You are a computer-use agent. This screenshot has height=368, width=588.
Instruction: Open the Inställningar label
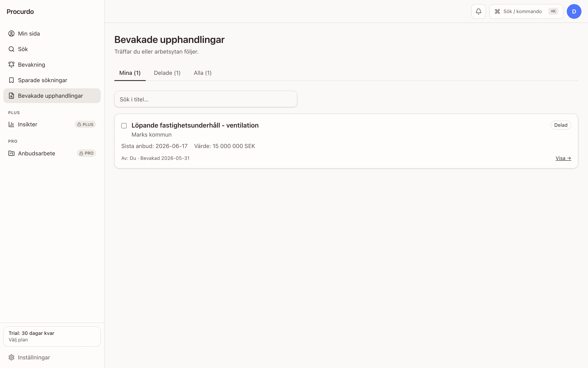[34, 357]
